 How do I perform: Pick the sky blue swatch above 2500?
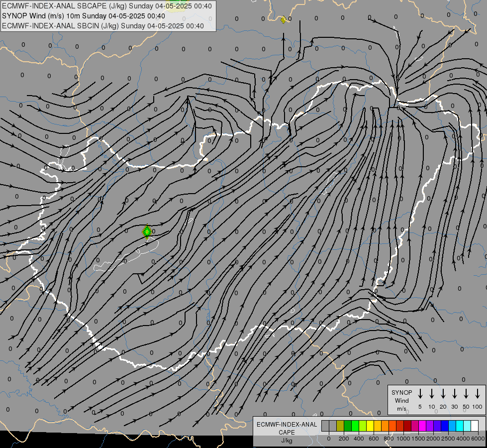pos(452,426)
